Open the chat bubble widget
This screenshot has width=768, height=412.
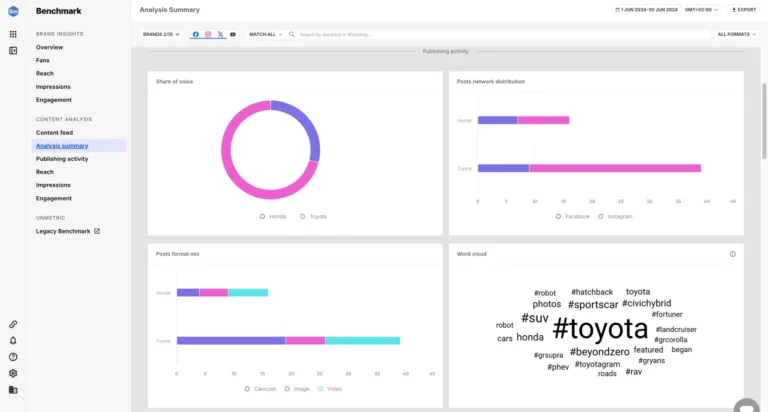746,406
